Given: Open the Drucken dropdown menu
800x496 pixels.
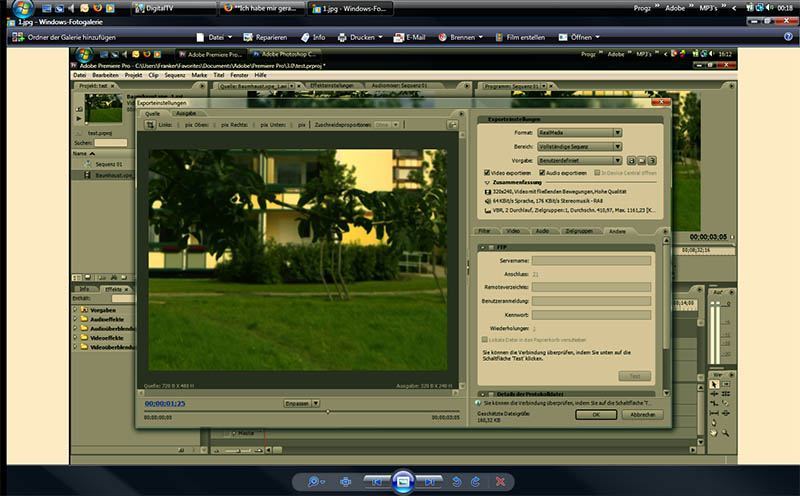Looking at the screenshot, I should (360, 37).
